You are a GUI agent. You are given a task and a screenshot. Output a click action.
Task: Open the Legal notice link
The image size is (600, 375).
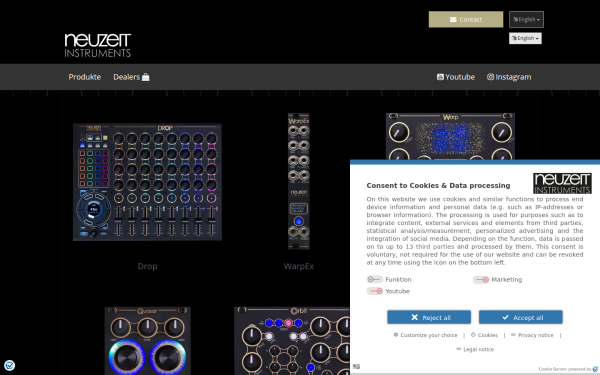click(x=475, y=349)
